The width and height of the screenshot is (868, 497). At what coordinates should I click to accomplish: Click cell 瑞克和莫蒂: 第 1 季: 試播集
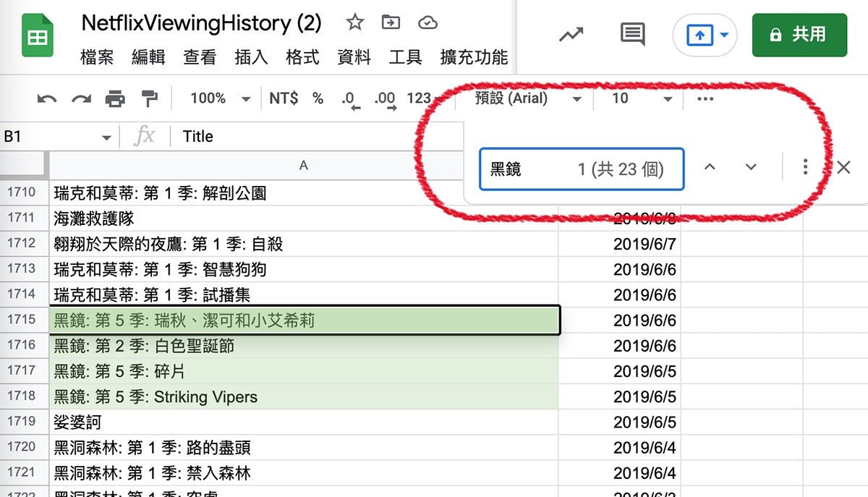pyautogui.click(x=304, y=294)
